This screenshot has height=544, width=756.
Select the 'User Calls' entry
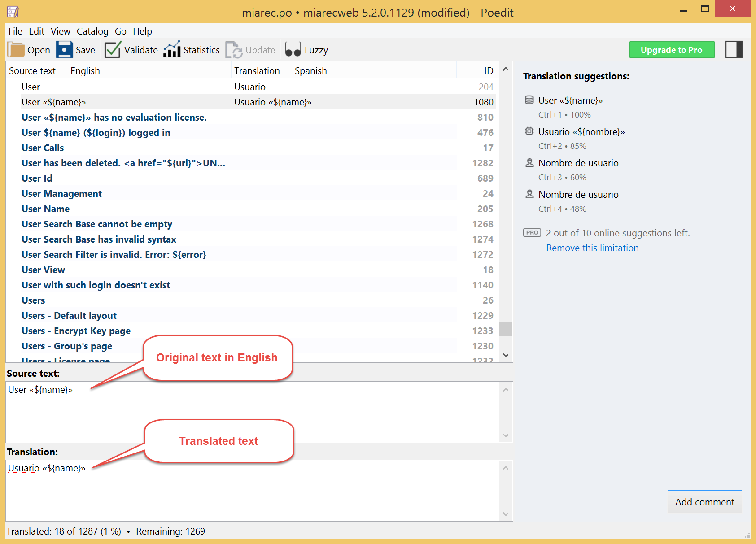coord(251,148)
